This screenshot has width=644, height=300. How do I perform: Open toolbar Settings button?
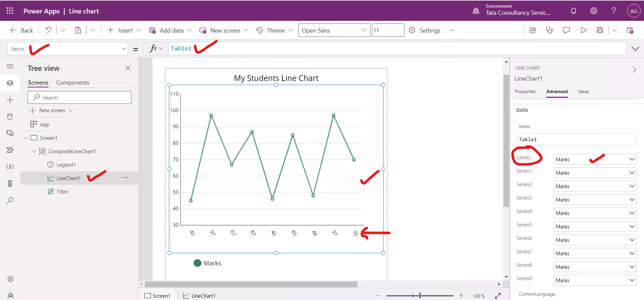[425, 30]
